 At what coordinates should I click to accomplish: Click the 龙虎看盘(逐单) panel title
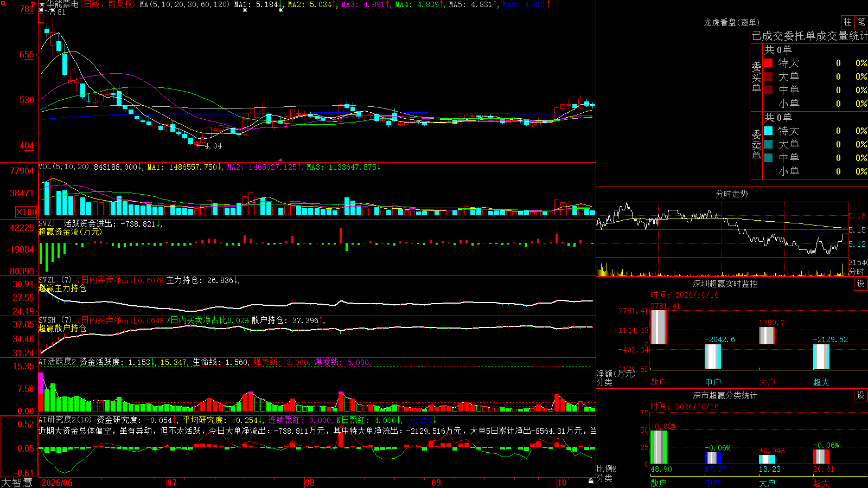(x=731, y=22)
